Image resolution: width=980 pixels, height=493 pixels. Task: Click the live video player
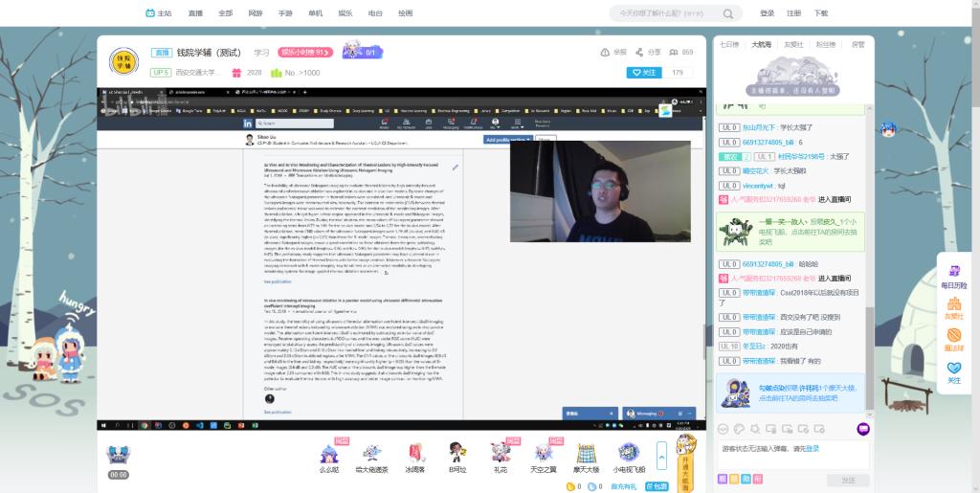point(401,260)
